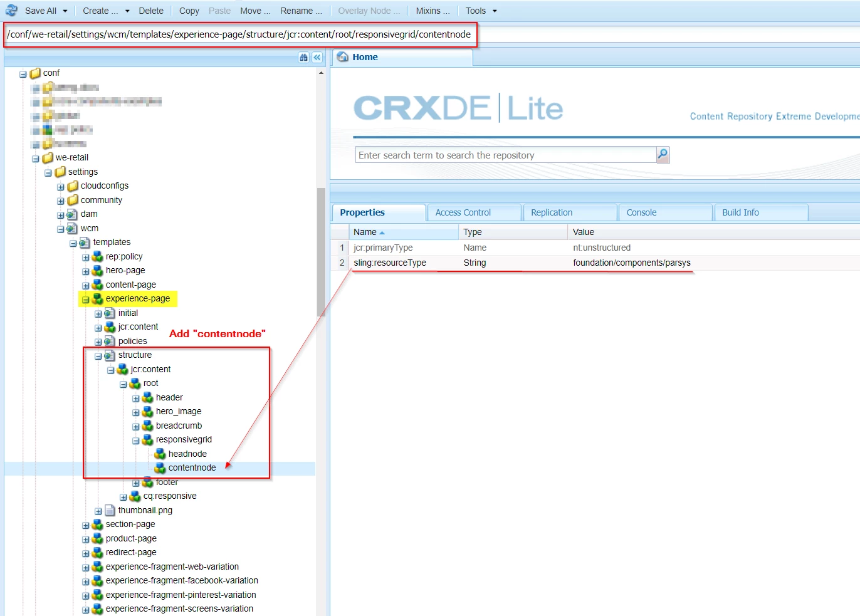The width and height of the screenshot is (860, 616).
Task: Collapse the tree panel with the double-arrow icon
Action: [x=317, y=58]
